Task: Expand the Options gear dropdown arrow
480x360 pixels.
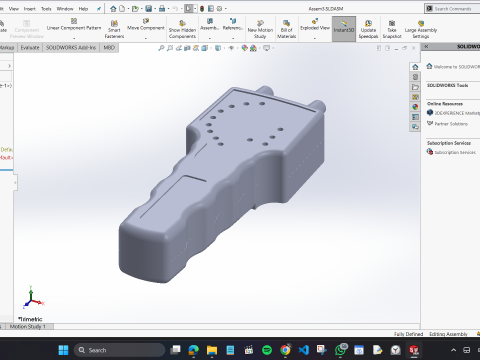Action: (226, 9)
